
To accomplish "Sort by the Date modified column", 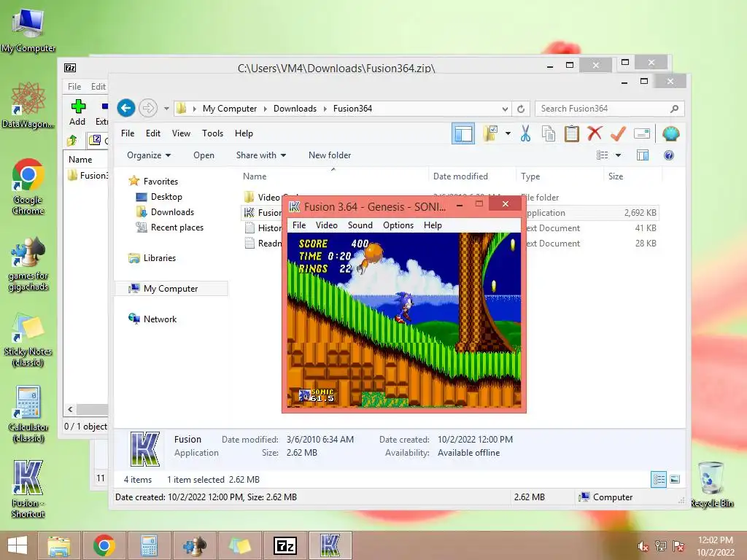I will [x=472, y=176].
